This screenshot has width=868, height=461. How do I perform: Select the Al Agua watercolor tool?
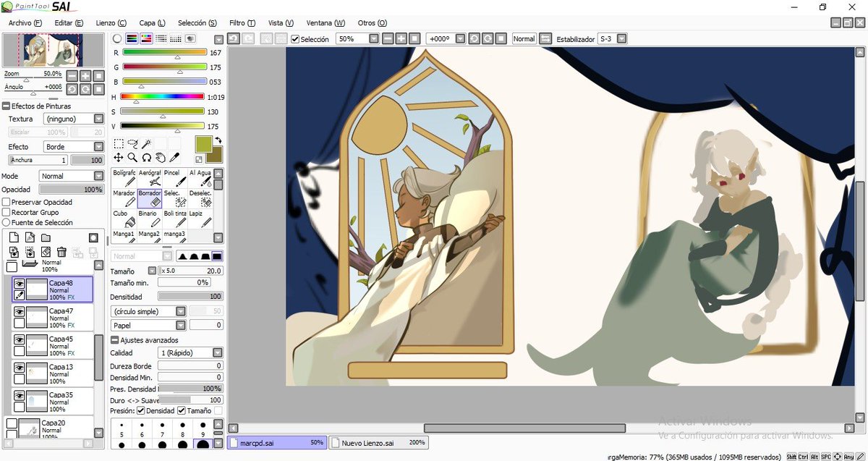[200, 177]
